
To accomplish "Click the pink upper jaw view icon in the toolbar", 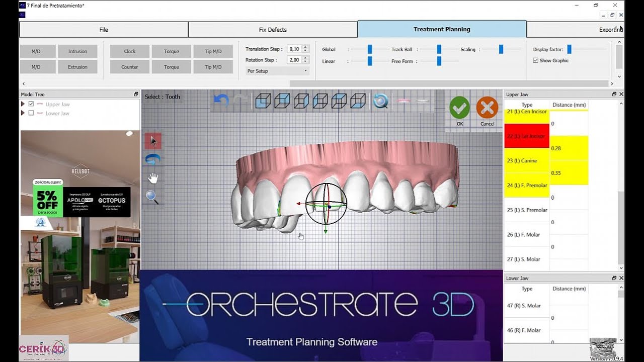I will tap(404, 101).
